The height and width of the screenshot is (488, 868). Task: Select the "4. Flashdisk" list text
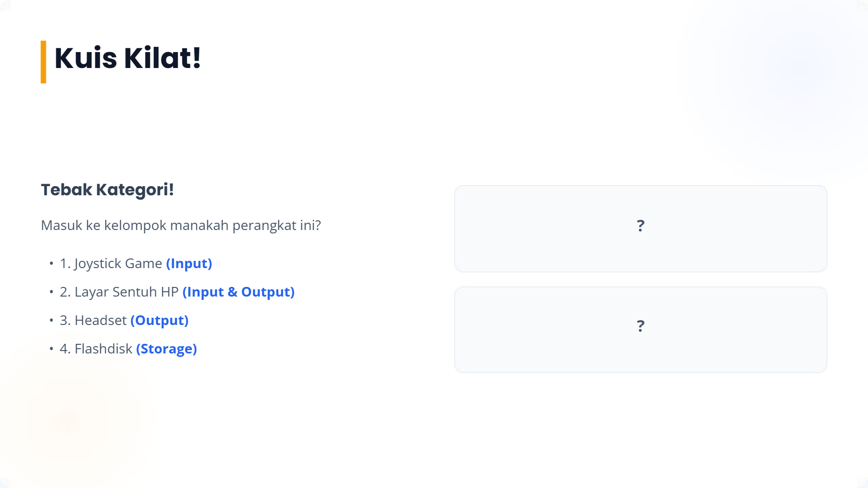(96, 349)
